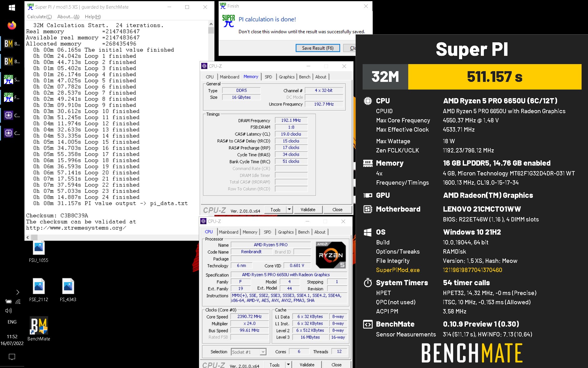
Task: Click the Motherboard icon in BenchMate panel
Action: coord(367,209)
